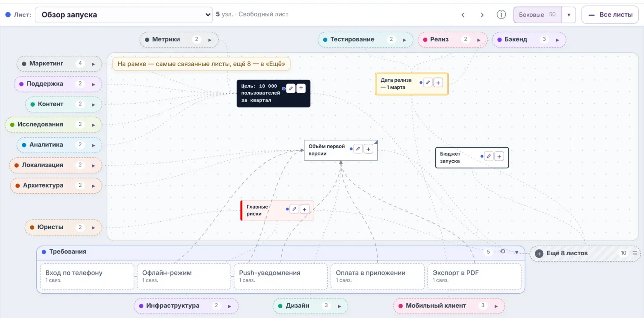644x318 pixels.
Task: Open the «Аналитика» linked sheet chip
Action: click(x=59, y=145)
